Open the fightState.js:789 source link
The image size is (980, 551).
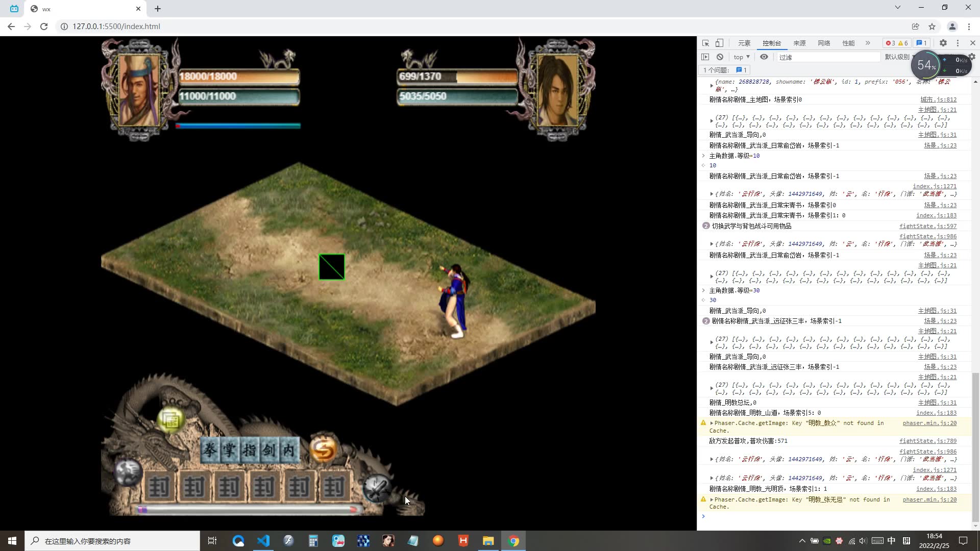point(928,441)
